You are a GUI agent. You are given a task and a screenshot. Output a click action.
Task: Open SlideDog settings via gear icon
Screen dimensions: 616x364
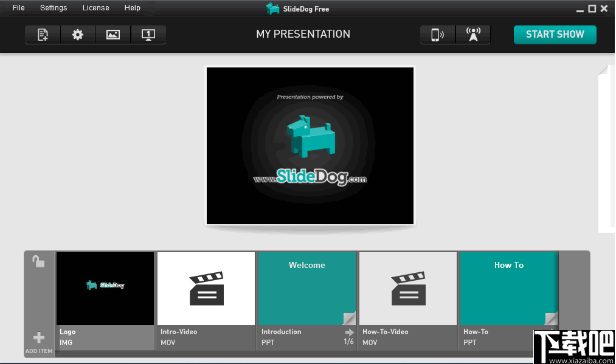77,35
